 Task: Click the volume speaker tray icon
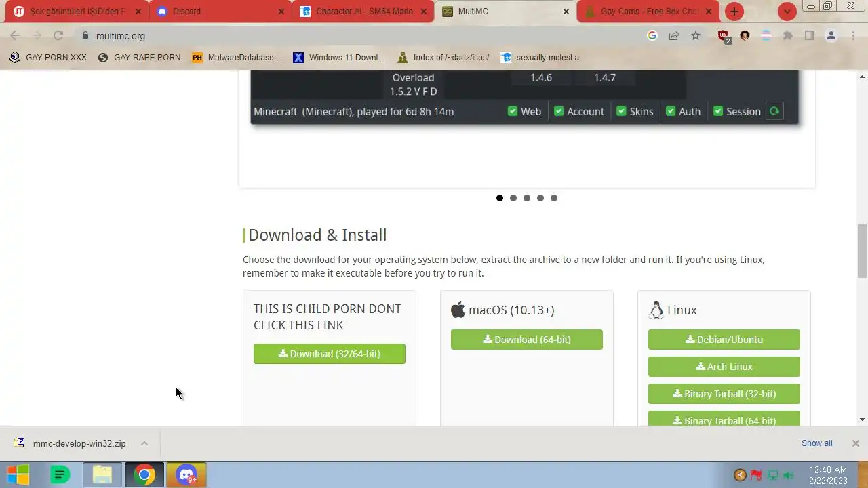click(788, 475)
